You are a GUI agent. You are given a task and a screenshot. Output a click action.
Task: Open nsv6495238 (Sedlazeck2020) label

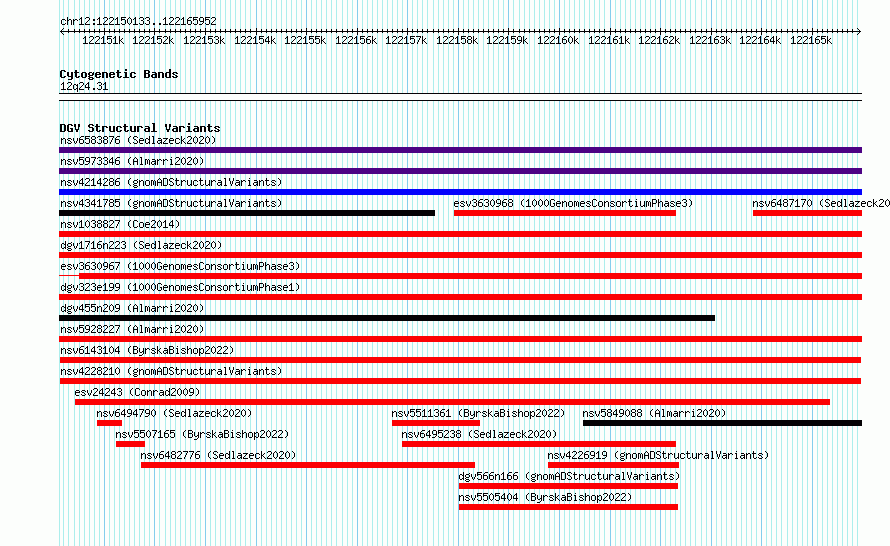coord(479,434)
